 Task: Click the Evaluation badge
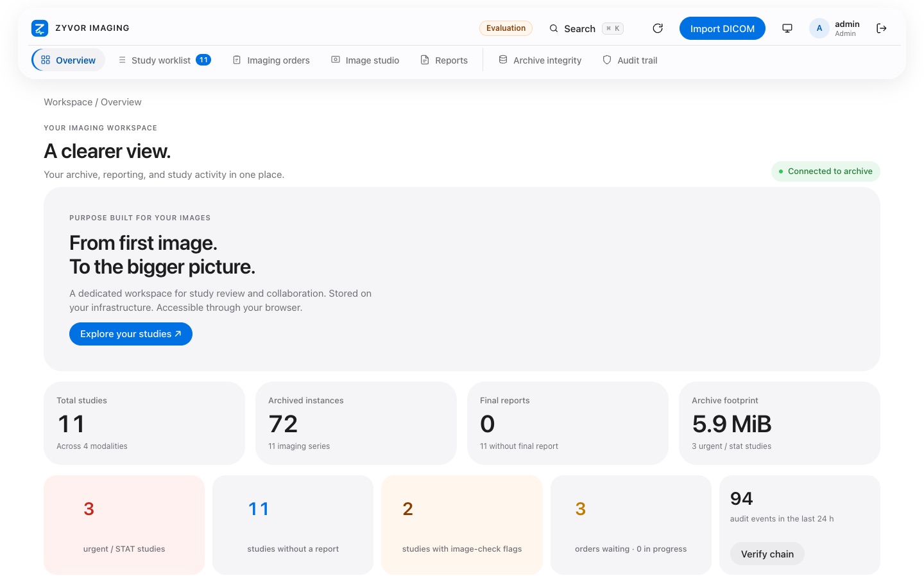pyautogui.click(x=506, y=28)
